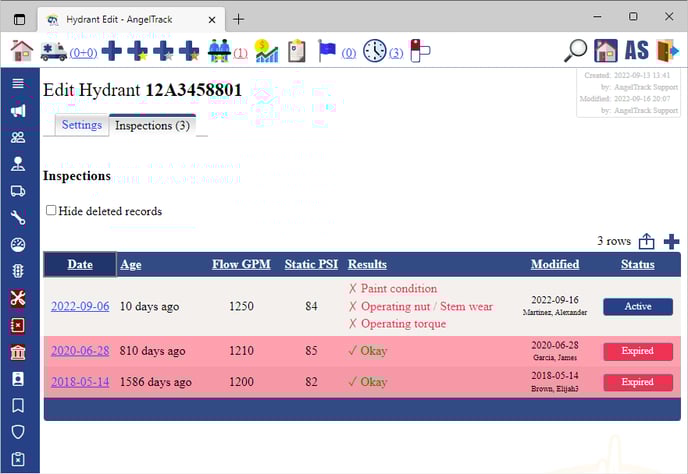Add a new inspection with plus icon
Viewport: 688px width, 474px height.
coord(671,241)
